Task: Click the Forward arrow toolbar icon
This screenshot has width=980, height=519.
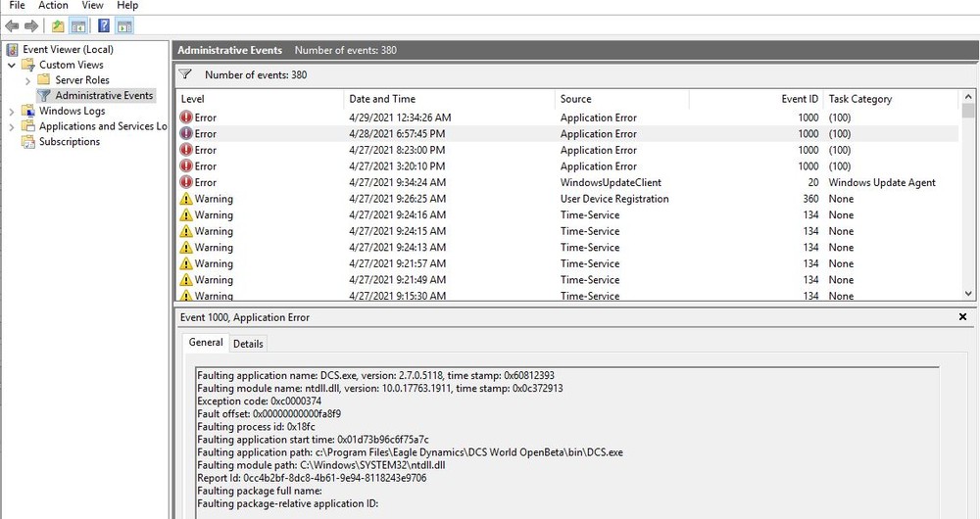Action: [x=31, y=25]
